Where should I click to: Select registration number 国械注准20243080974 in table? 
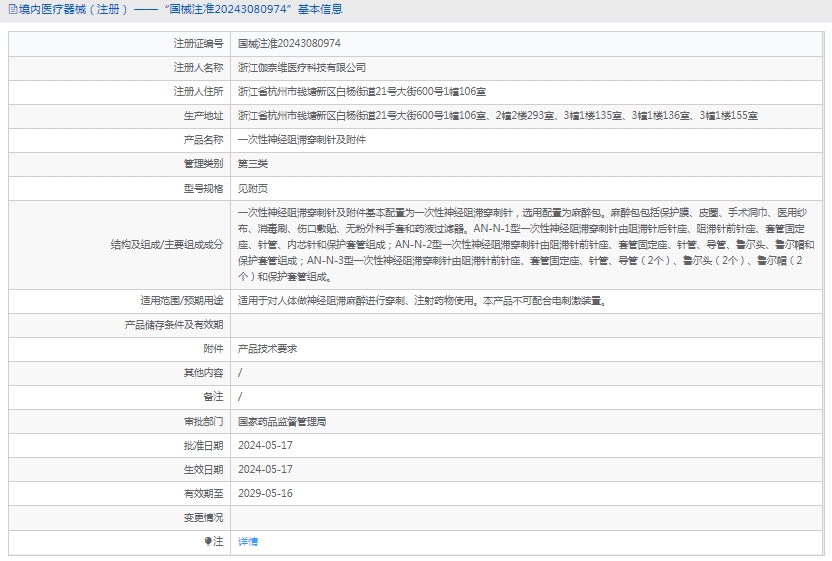289,44
